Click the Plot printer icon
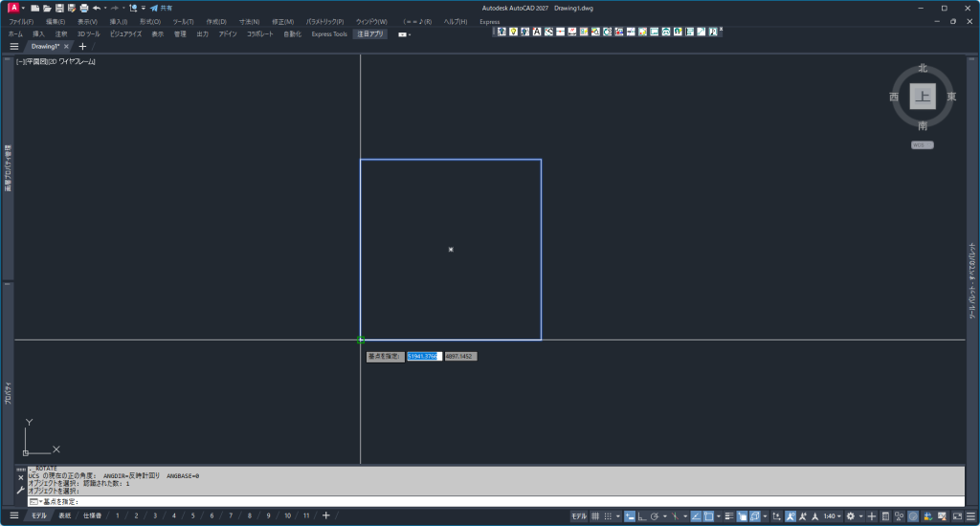980x526 pixels. pyautogui.click(x=84, y=8)
